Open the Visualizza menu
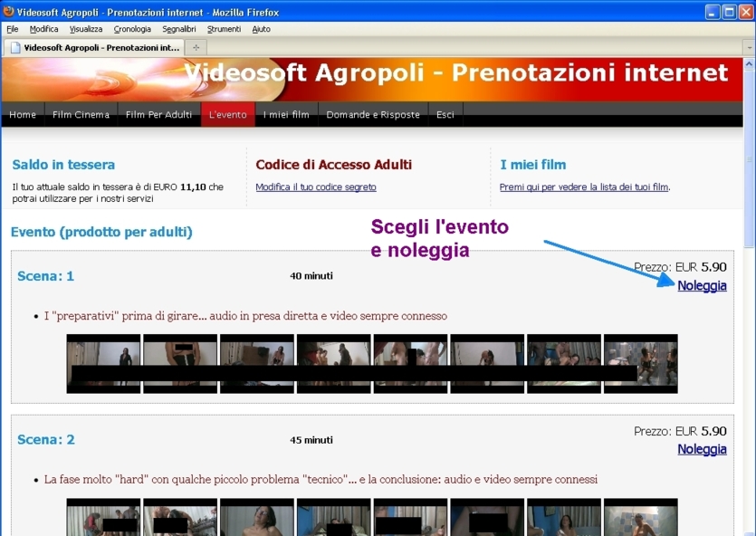 click(x=86, y=29)
